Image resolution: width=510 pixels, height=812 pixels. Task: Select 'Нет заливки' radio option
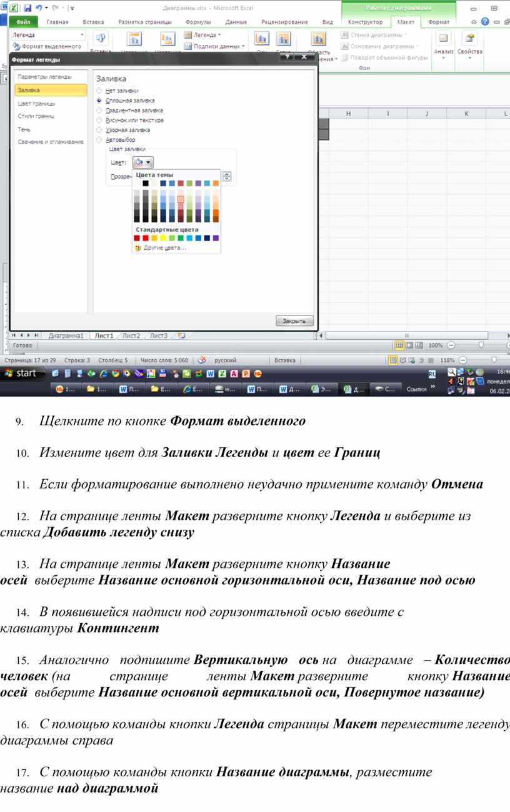click(99, 91)
